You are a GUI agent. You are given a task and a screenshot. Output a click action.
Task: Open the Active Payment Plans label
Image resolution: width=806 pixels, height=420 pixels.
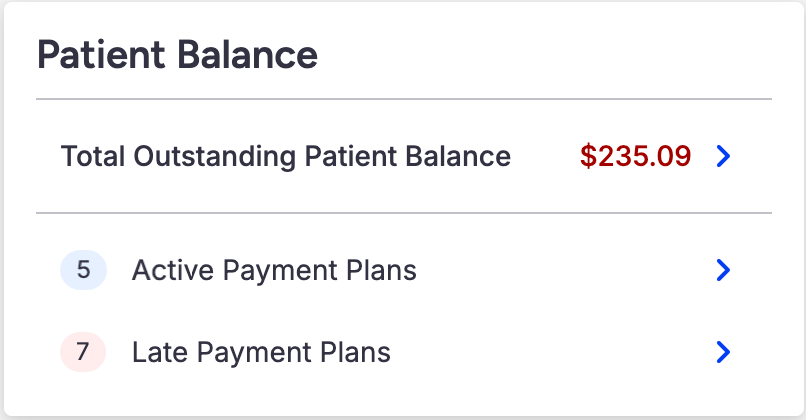[274, 270]
